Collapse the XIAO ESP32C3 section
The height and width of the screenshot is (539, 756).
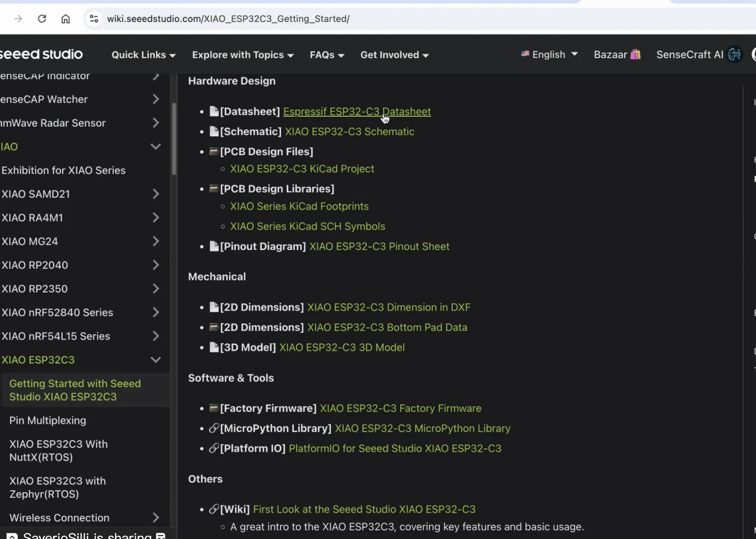click(x=155, y=360)
